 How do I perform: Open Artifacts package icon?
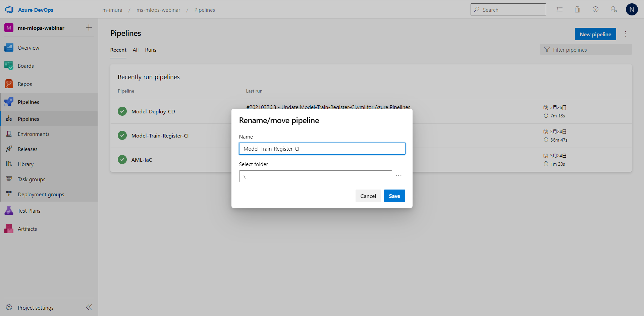[x=9, y=229]
